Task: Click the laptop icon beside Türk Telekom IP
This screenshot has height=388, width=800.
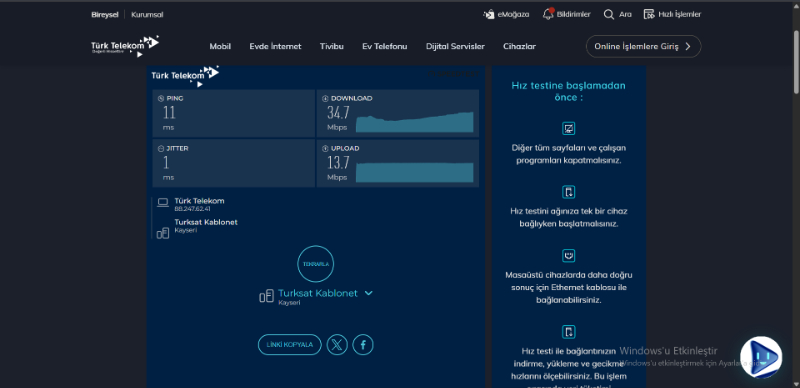Action: point(163,203)
